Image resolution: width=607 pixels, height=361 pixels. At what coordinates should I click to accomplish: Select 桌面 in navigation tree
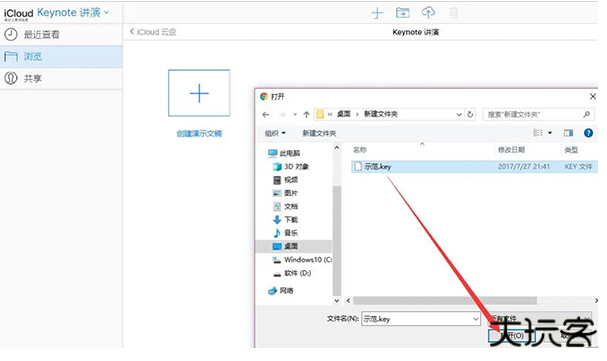293,246
